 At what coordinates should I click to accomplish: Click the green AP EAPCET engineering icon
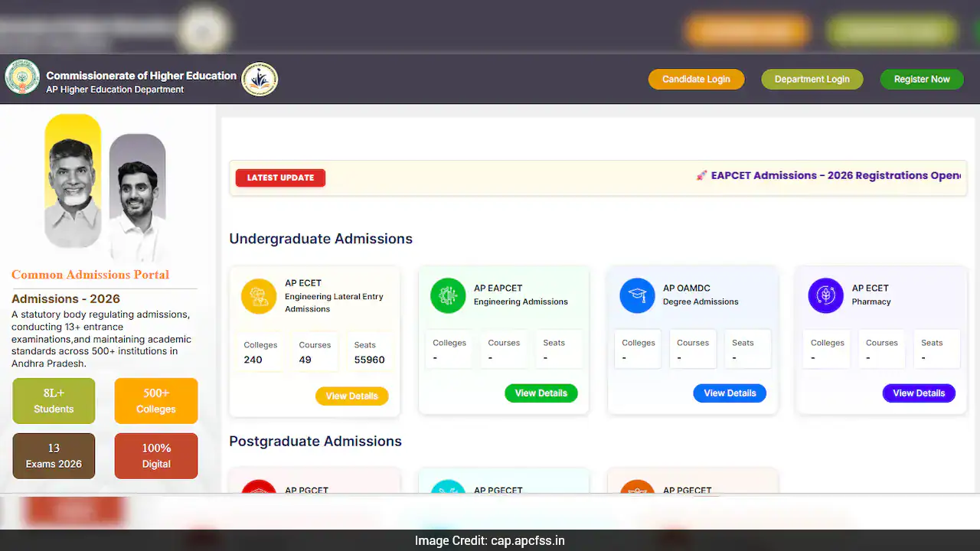(448, 295)
